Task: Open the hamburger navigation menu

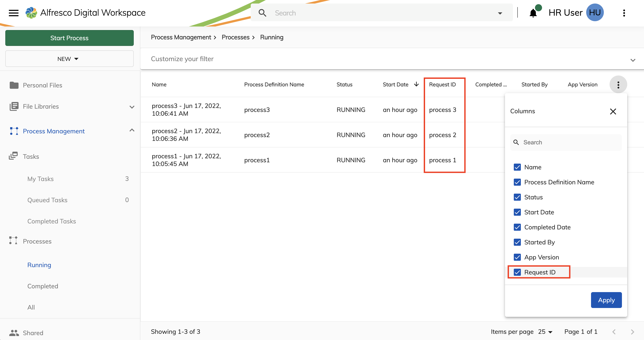Action: coord(13,13)
